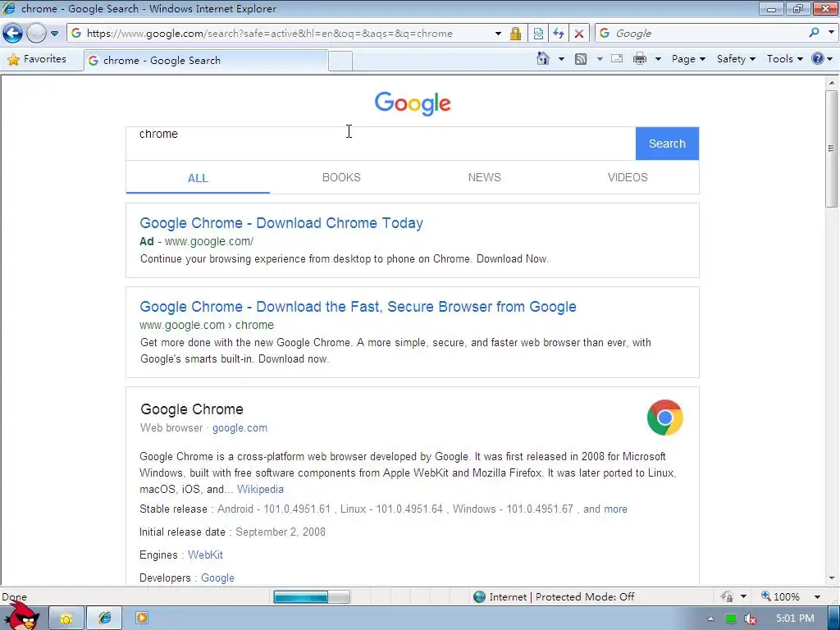The width and height of the screenshot is (840, 630).
Task: Click the www.google.com › chrome URL text
Action: pos(207,325)
